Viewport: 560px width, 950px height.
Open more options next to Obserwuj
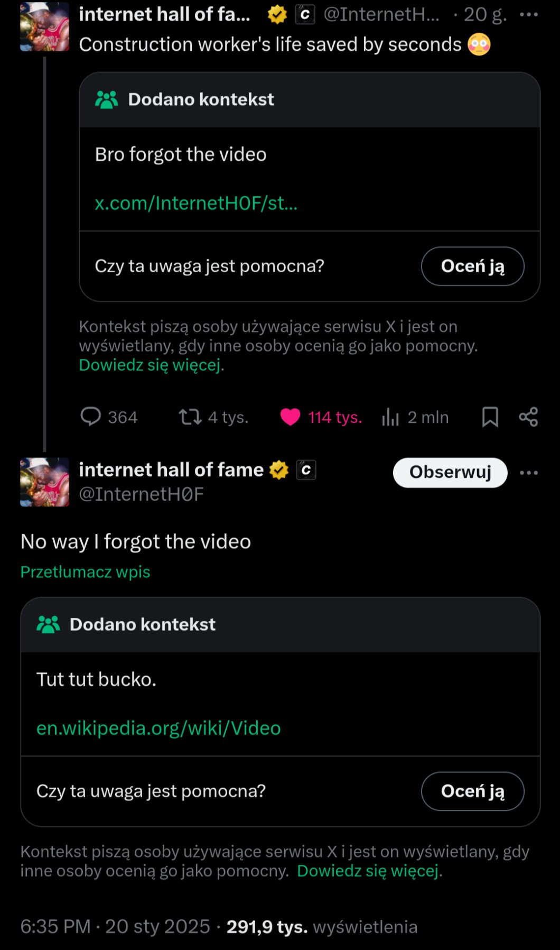coord(528,473)
